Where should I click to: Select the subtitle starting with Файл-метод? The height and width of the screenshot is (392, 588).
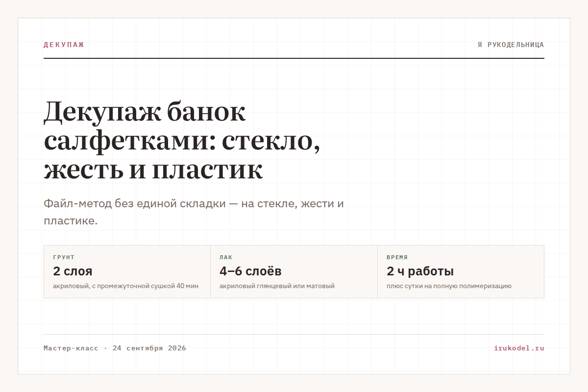pyautogui.click(x=194, y=212)
